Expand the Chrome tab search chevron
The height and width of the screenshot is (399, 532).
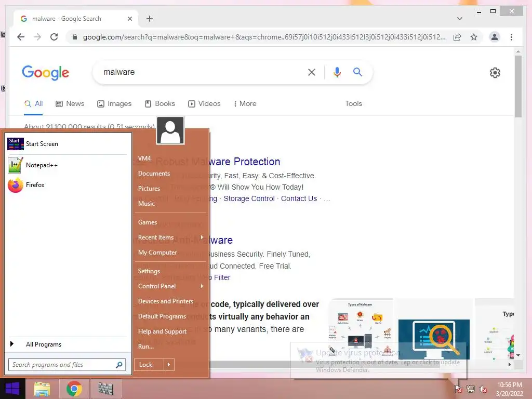pyautogui.click(x=460, y=19)
